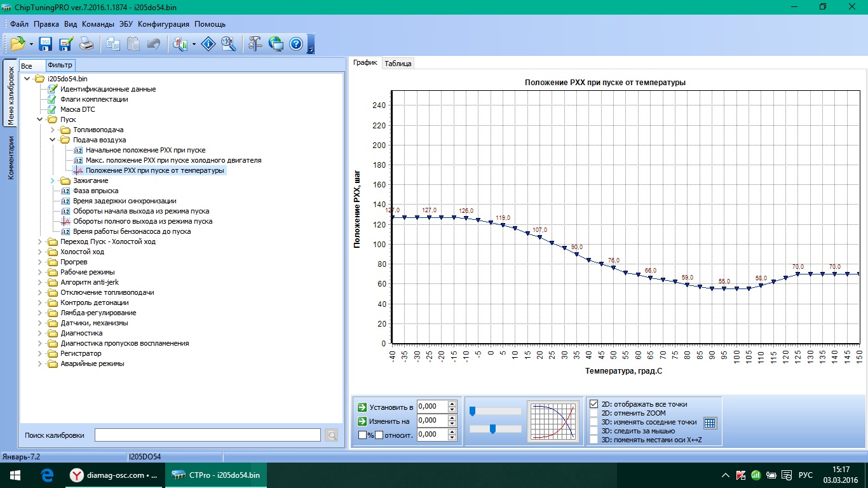Collapse the Пуск folder
Screen dimensions: 868x488
click(x=40, y=119)
